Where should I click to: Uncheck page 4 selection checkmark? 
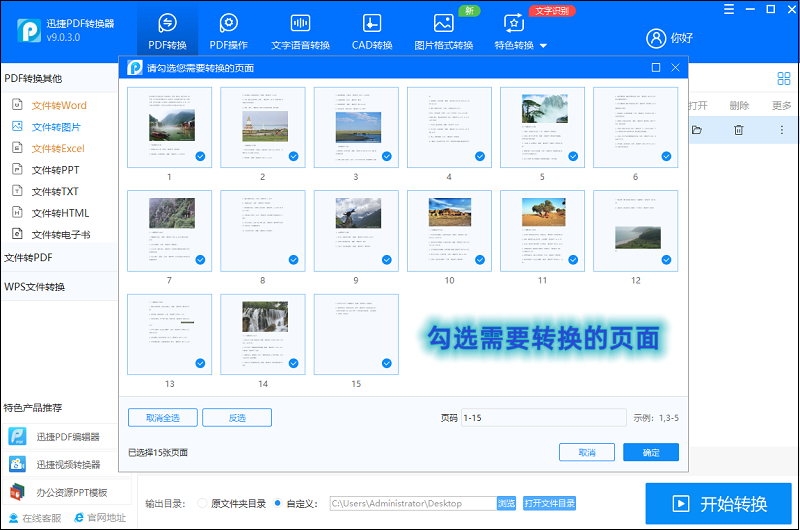pos(480,156)
